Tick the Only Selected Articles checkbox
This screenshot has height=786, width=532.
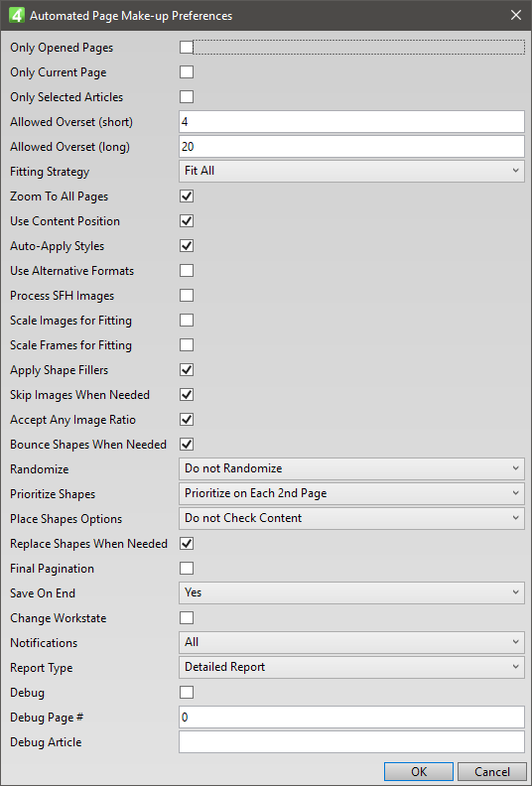tap(187, 96)
